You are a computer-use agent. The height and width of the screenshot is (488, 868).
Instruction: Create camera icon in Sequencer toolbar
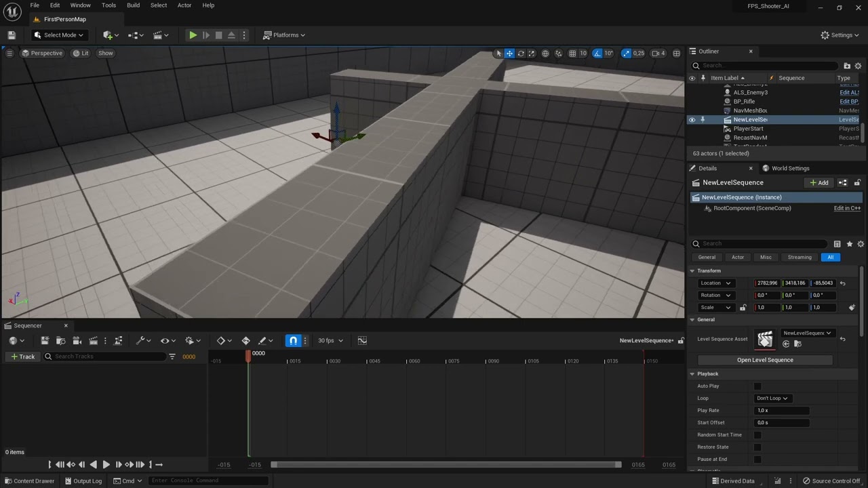click(77, 340)
